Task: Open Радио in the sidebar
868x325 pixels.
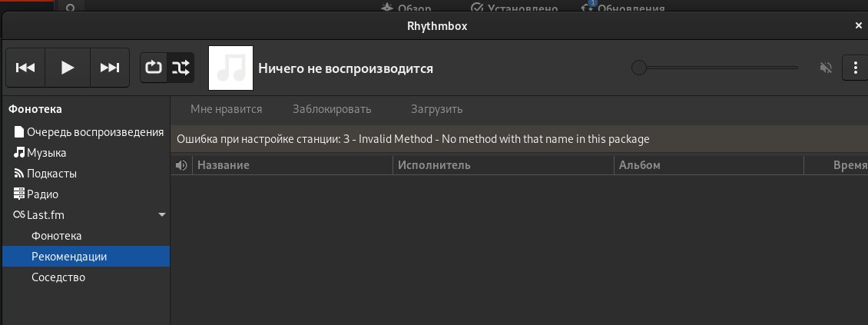Action: (42, 194)
